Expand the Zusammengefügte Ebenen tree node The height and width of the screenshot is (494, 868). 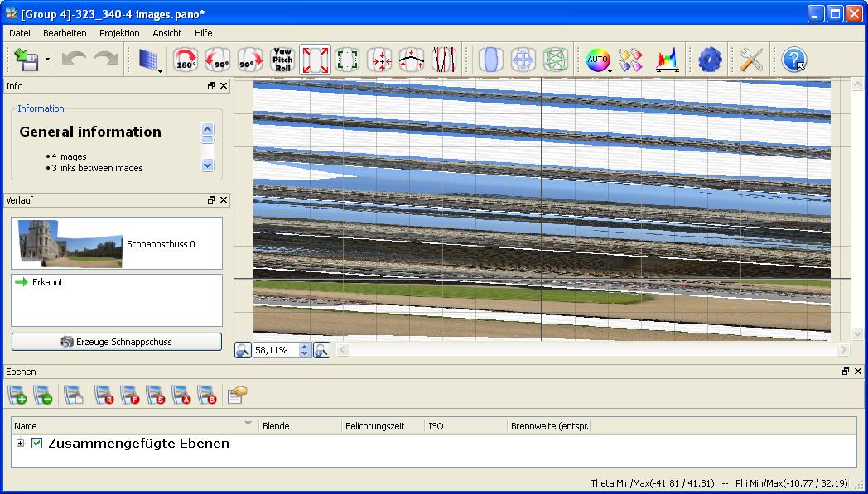pos(20,444)
